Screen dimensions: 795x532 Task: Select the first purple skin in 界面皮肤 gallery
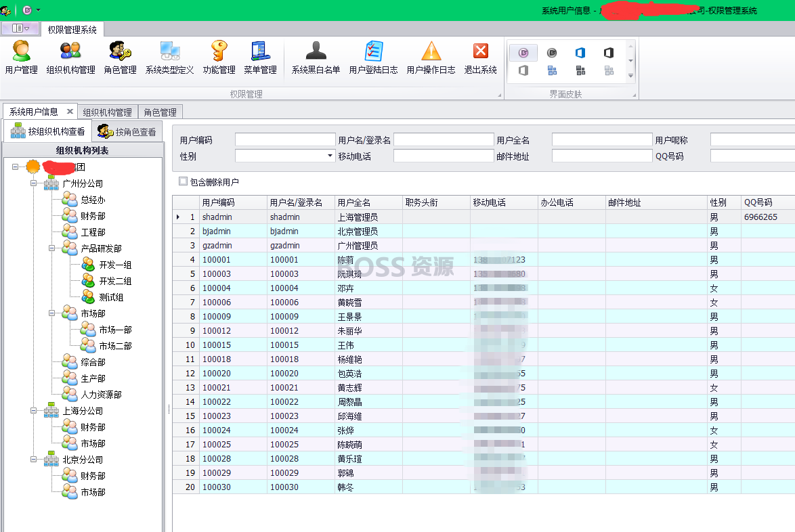point(523,53)
